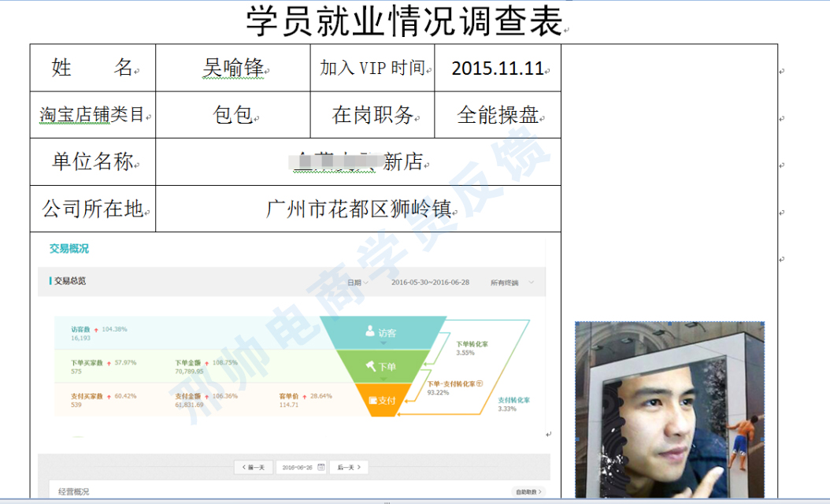The height and width of the screenshot is (504, 830).
Task: Click the 广州市花都区狮岭镇 address cell
Action: tap(358, 209)
